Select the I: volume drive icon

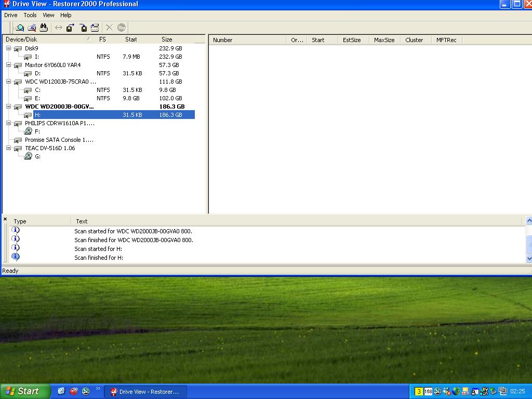[28, 57]
